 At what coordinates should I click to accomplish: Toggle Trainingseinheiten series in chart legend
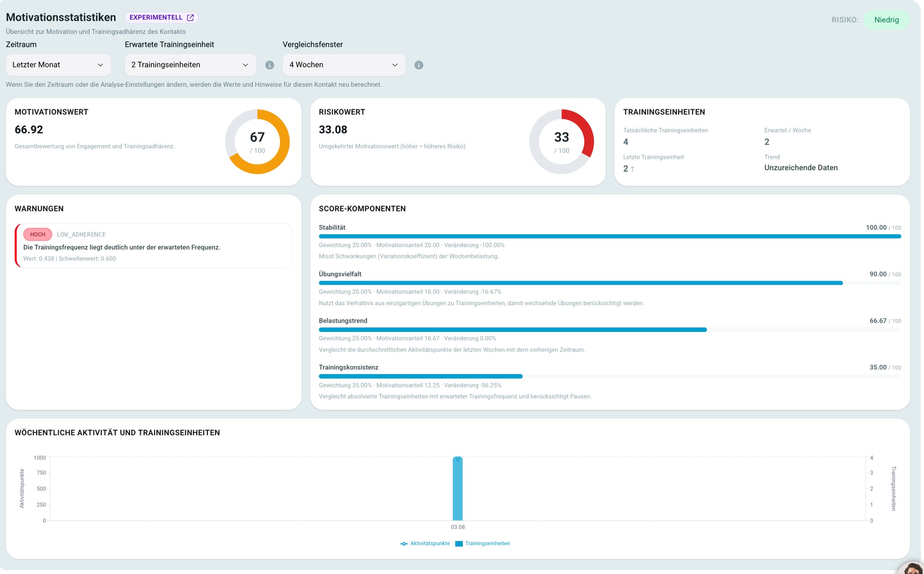point(482,543)
